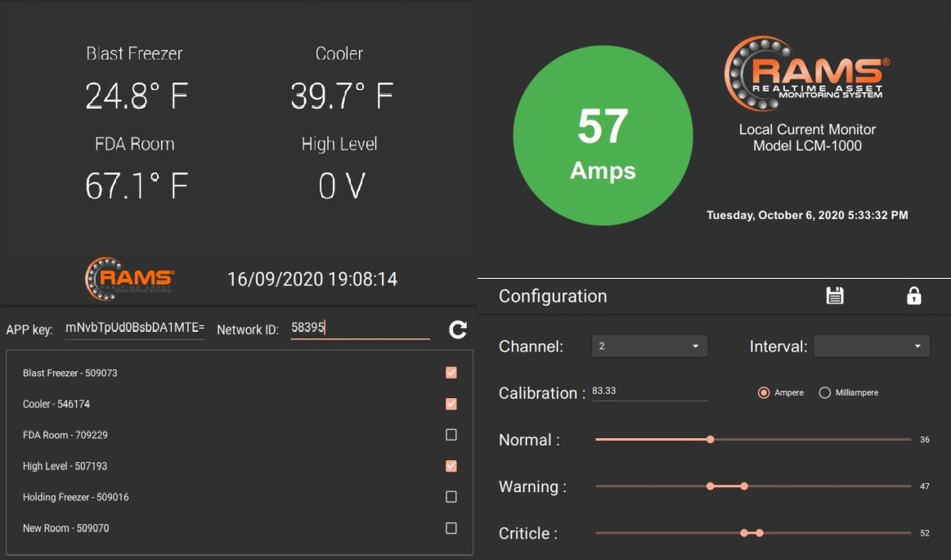Uncheck the Blast Freezer - 509073 checkbox
Viewport: 951px width, 560px height.
451,373
